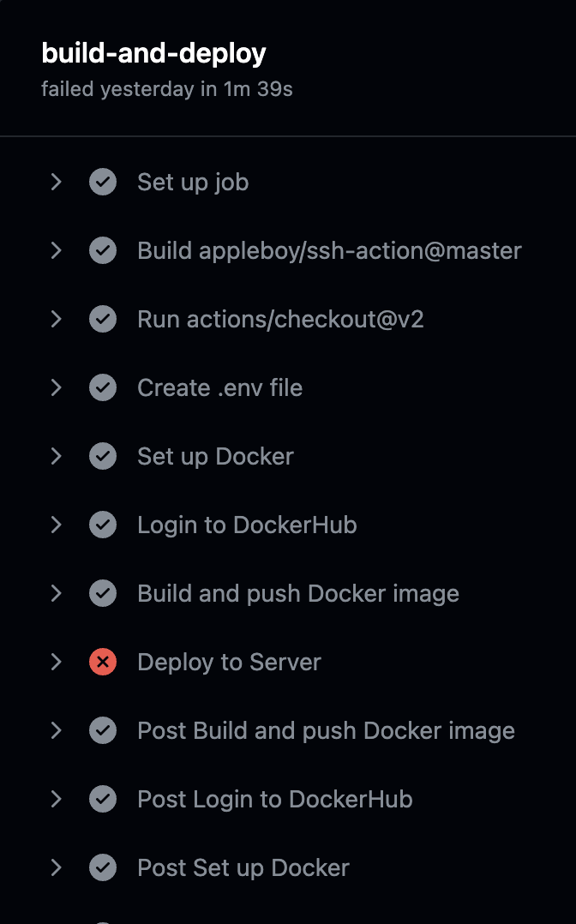The image size is (576, 924).
Task: Open Post Build and push Docker image step
Action: click(x=326, y=730)
